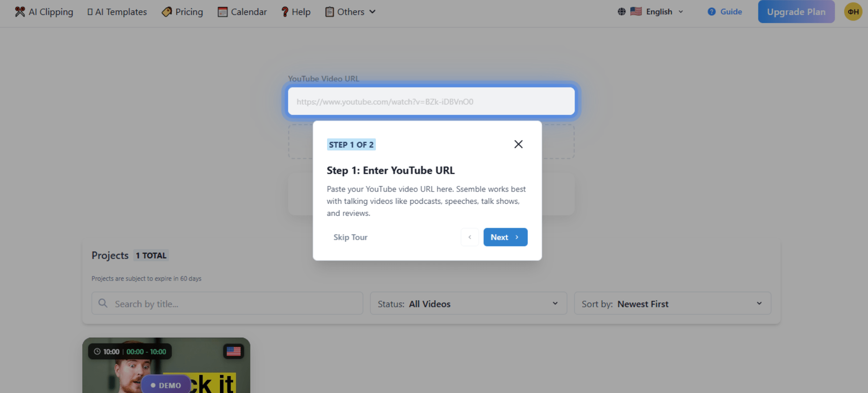Open the AI Clipping menu item

tap(44, 12)
